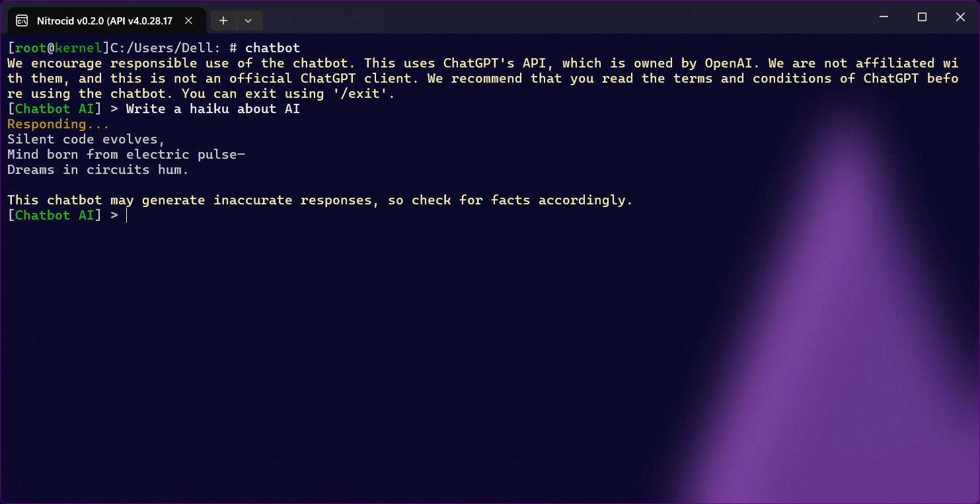Click the green 'root' username in prompt
The height and width of the screenshot is (504, 980).
pyautogui.click(x=30, y=48)
